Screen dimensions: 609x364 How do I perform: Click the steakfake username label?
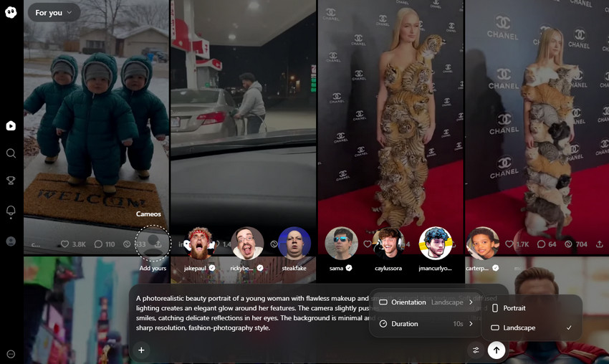(x=294, y=268)
